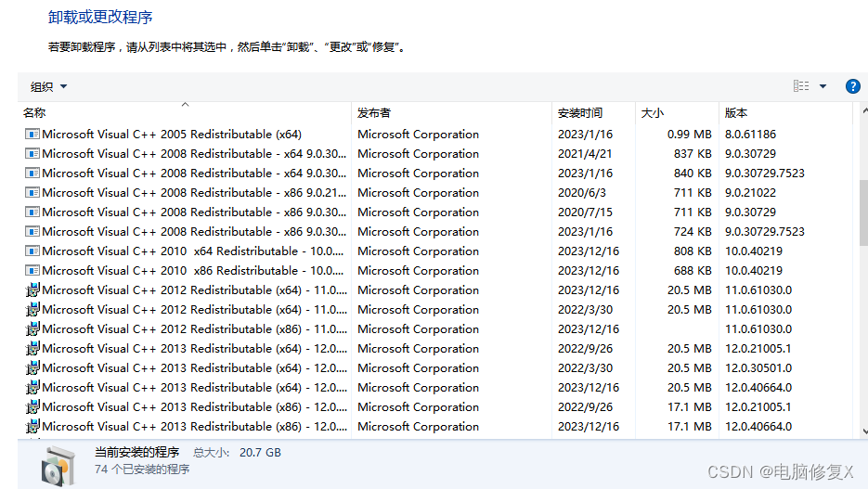
Task: Click version cell 8.0.61186
Action: [751, 134]
